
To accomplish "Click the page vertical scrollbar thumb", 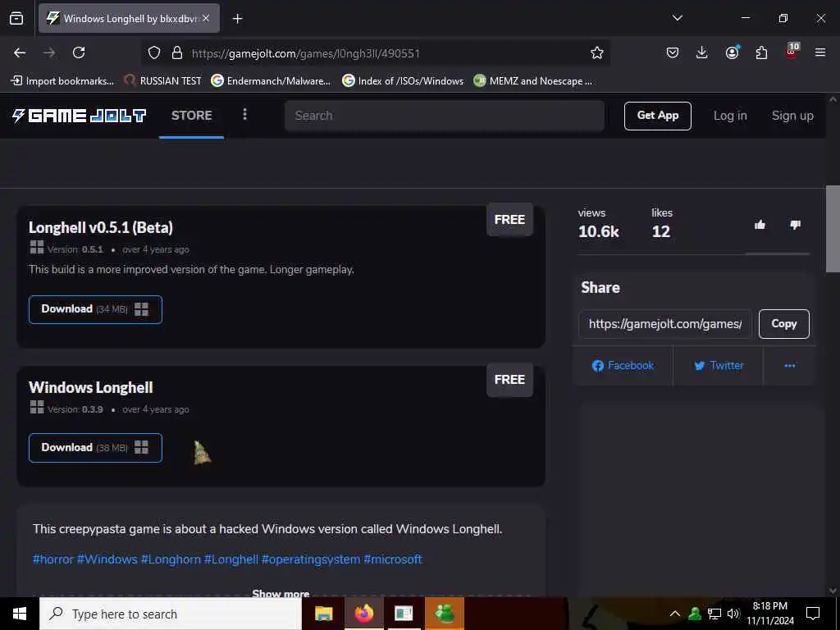I will (832, 229).
